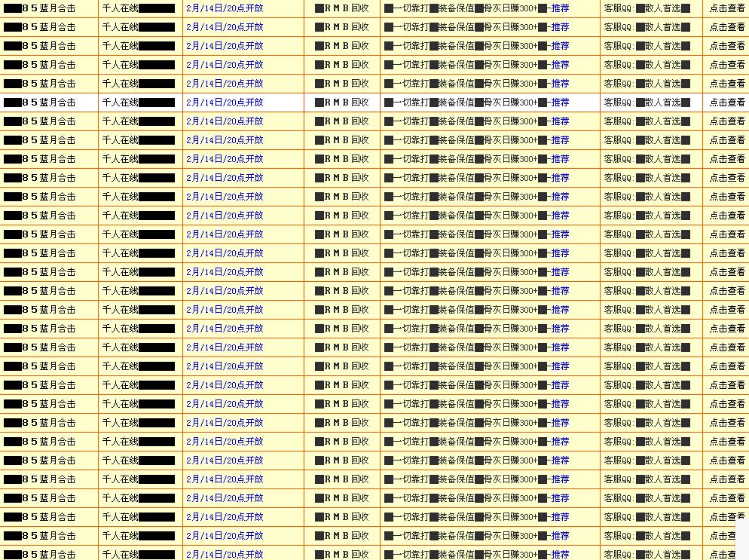
Task: Click the blue '推荐' in the bottom-most row
Action: 559,555
